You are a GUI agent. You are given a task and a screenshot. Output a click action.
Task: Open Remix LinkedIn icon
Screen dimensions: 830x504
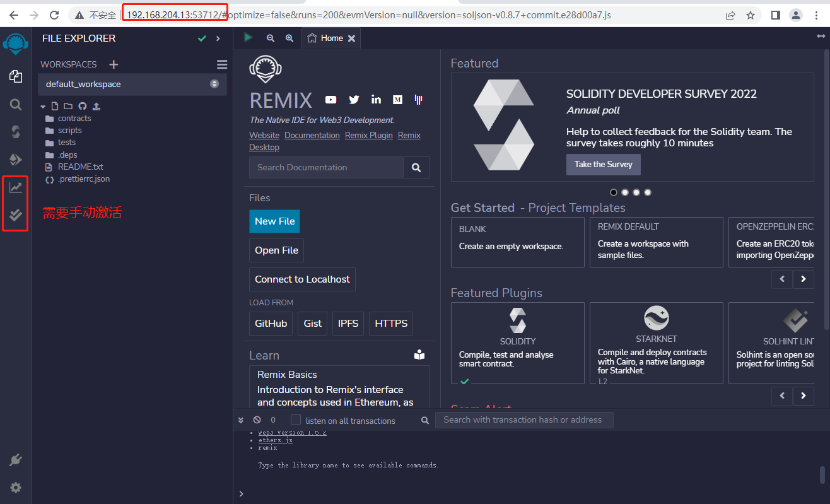[377, 100]
